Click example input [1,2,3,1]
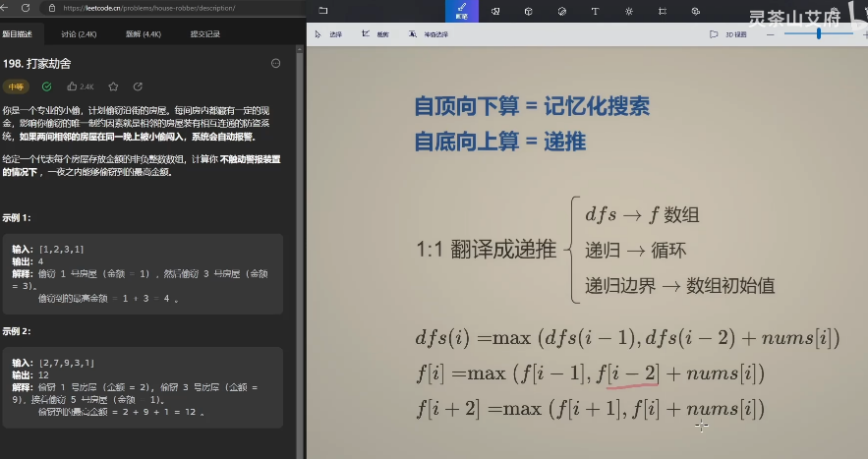 [61, 249]
